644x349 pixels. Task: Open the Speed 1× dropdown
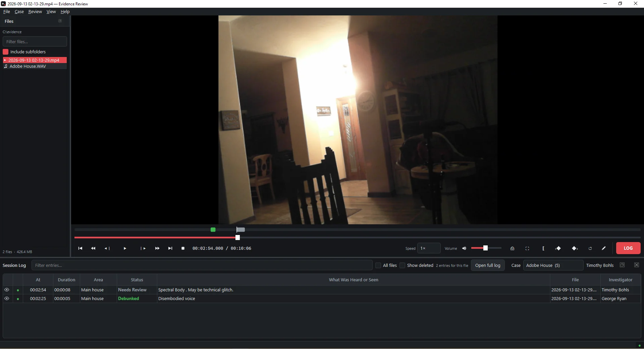point(429,248)
